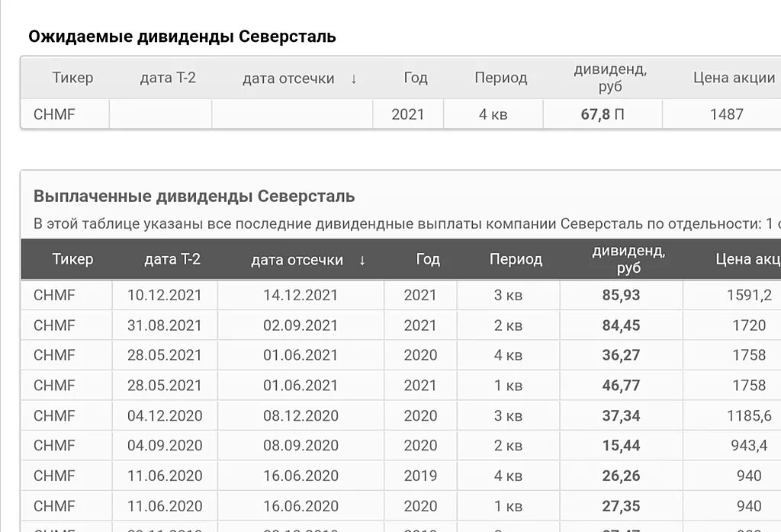Select CHMF ticker in the 85,93 row
Screen dimensions: 781x532
pos(54,295)
